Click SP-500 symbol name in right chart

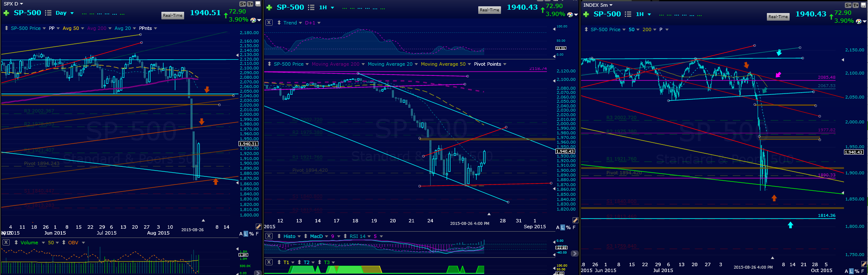pyautogui.click(x=607, y=14)
